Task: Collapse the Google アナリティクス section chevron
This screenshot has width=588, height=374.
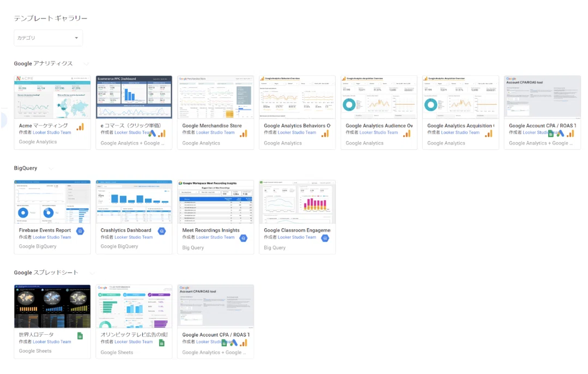Action: (86, 64)
